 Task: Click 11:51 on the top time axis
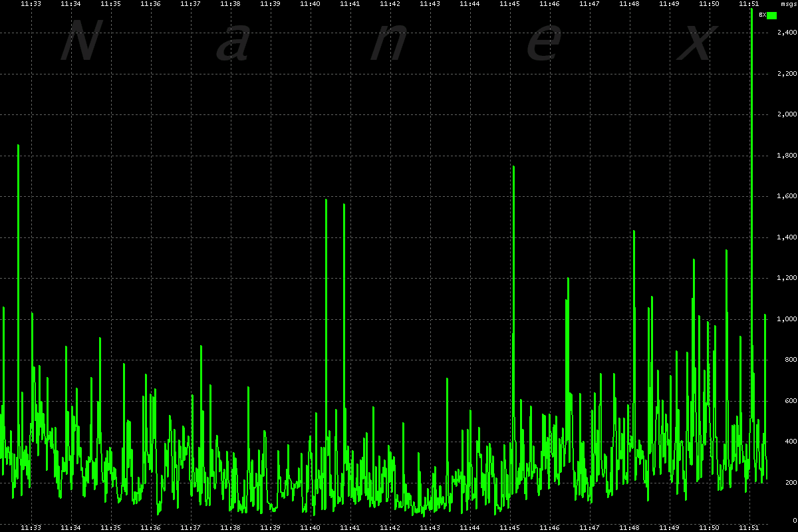click(749, 4)
